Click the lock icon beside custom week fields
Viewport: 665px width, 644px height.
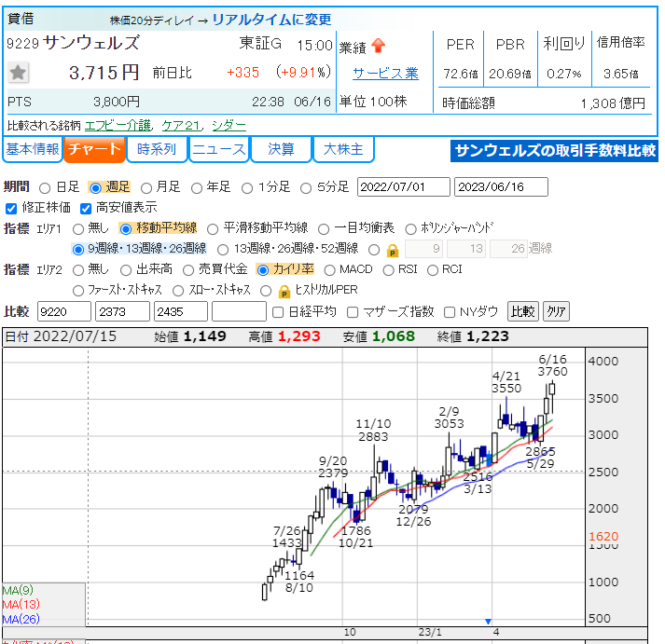(393, 249)
